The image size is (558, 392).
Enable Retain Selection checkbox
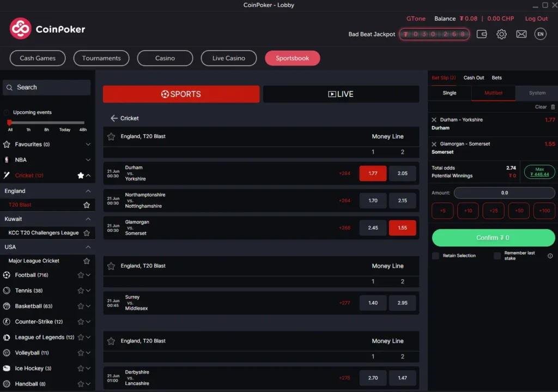click(435, 256)
